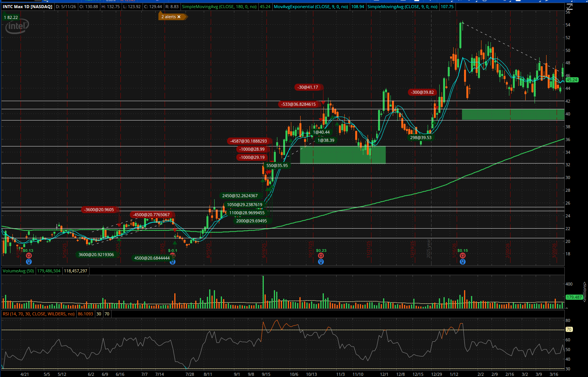588x377 pixels.
Task: Click the $0.23 earnings estimate label
Action: (321, 251)
